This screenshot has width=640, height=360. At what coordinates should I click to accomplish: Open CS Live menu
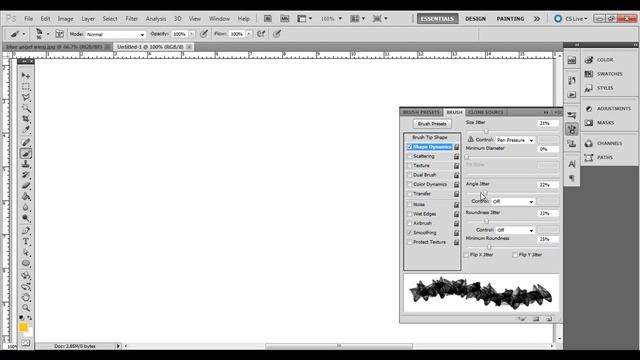point(571,19)
